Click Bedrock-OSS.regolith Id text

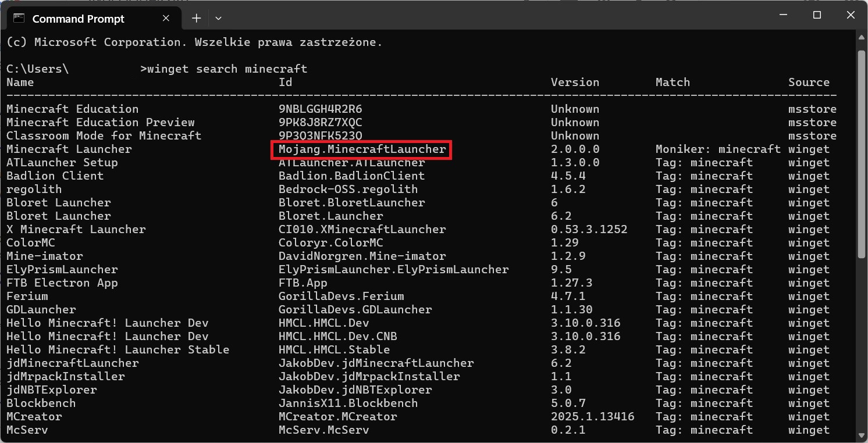point(348,190)
